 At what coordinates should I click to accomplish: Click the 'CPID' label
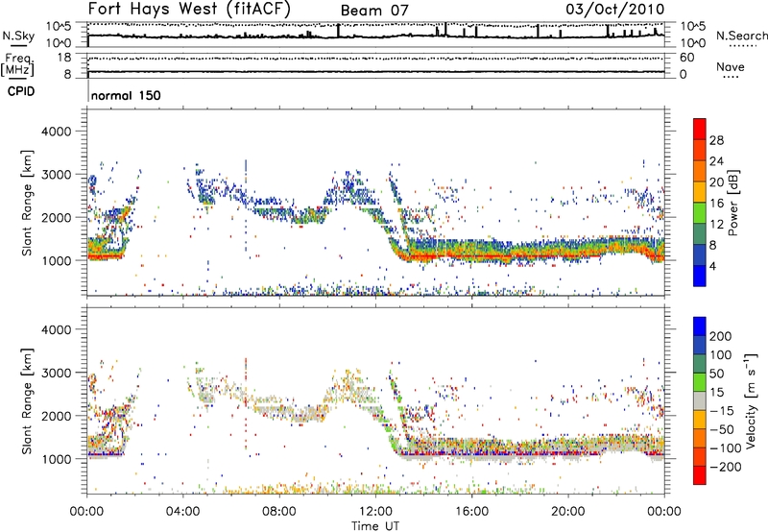click(x=21, y=91)
